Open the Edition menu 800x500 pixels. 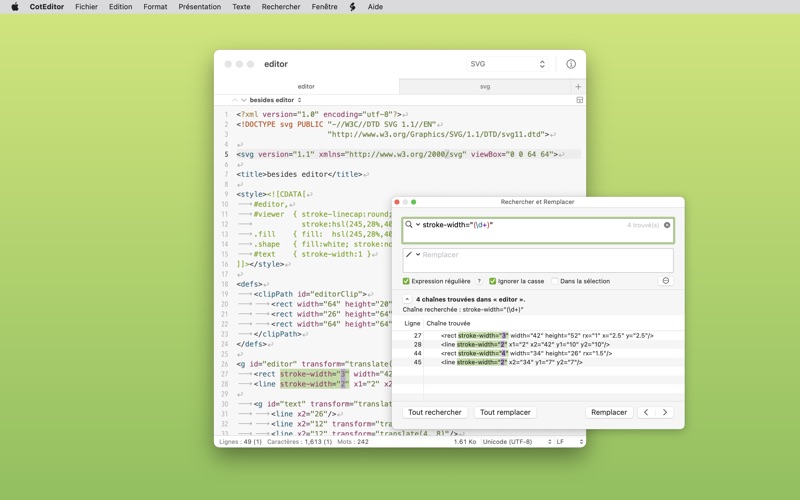pyautogui.click(x=120, y=7)
